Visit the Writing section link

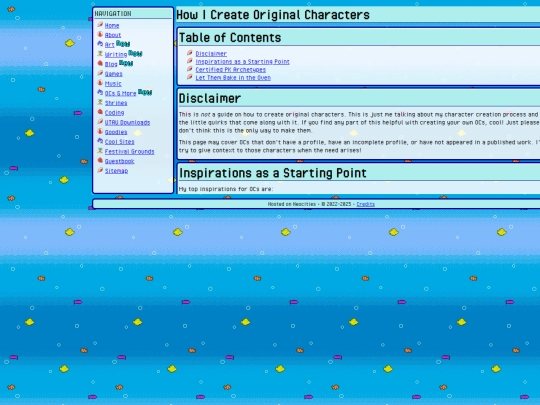(116, 54)
